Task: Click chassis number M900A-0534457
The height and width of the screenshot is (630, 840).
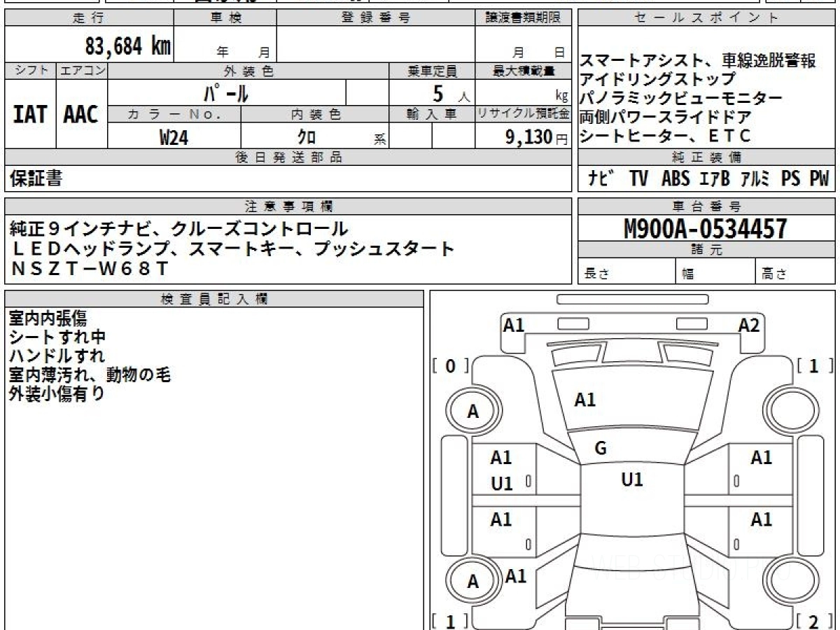Action: point(706,228)
